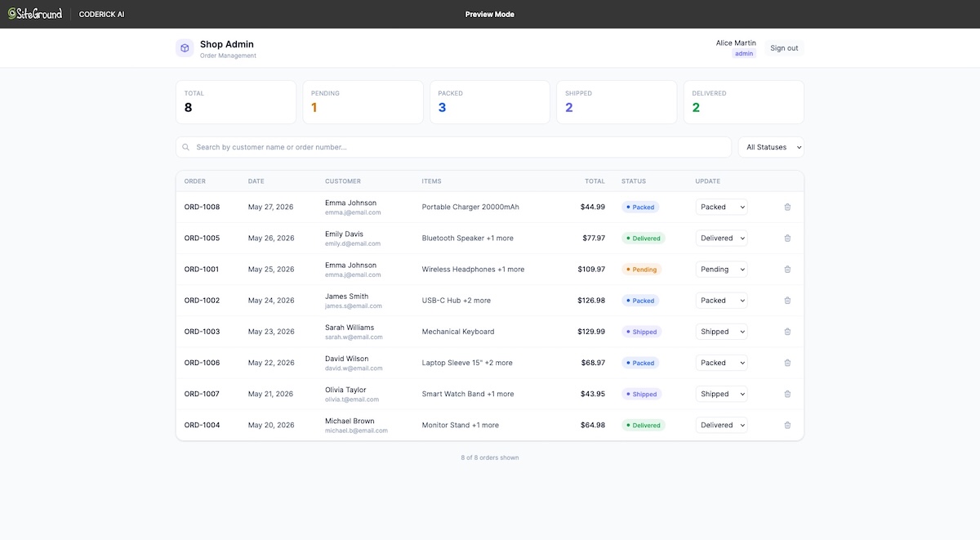Select the Total orders stat card
This screenshot has width=980, height=540.
(236, 102)
